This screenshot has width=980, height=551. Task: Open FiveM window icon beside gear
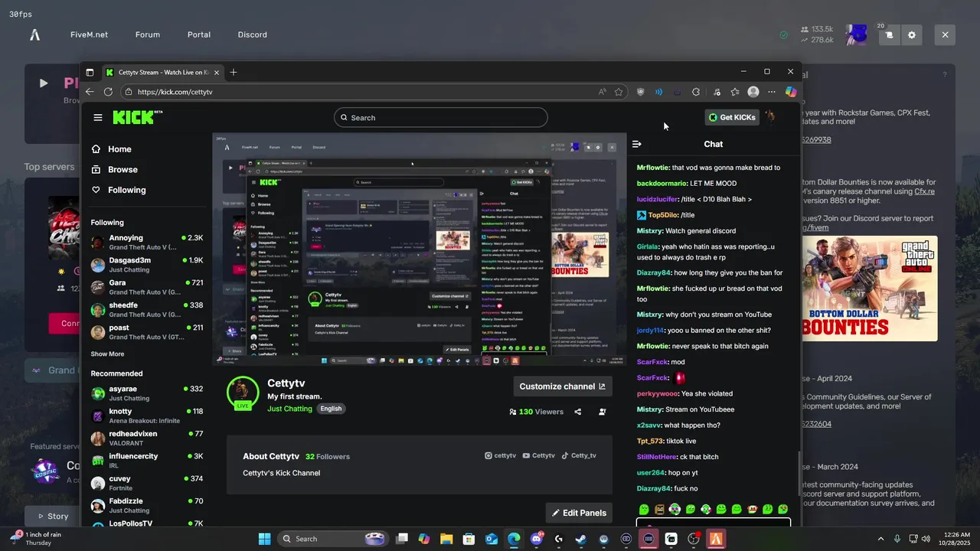889,34
